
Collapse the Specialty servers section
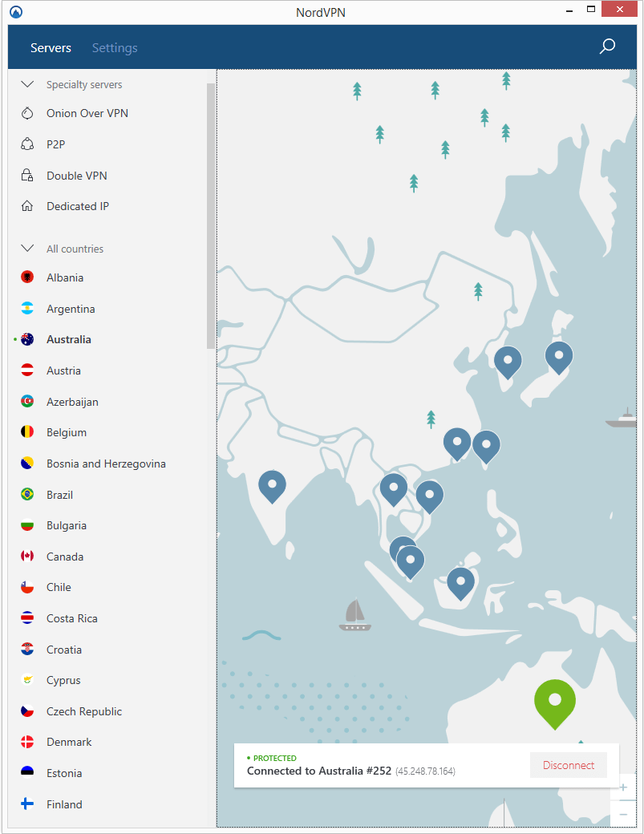(x=27, y=84)
